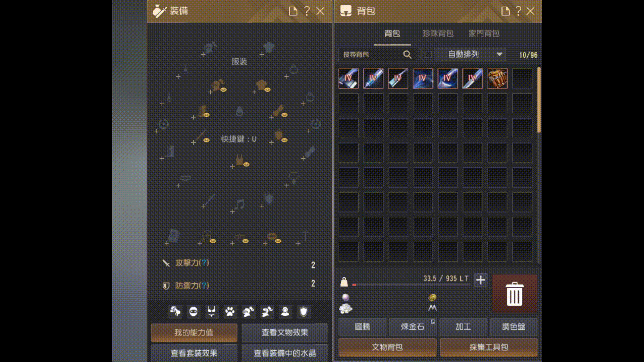
Task: Click the help question mark in 背包 window
Action: (x=518, y=11)
